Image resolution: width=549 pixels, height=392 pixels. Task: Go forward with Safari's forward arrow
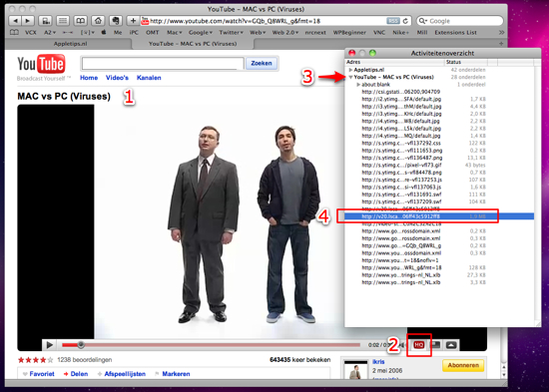tap(28, 21)
